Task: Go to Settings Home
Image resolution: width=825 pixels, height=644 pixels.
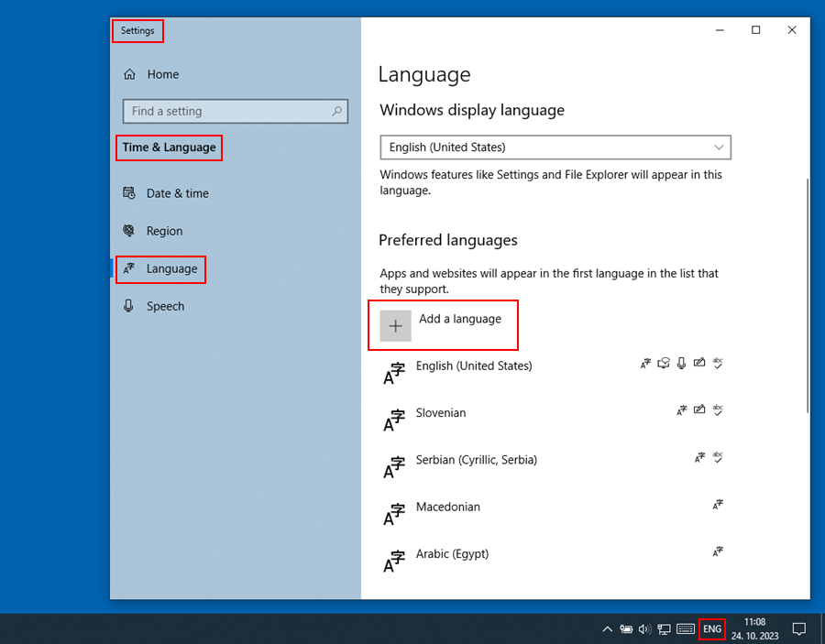Action: pyautogui.click(x=151, y=74)
